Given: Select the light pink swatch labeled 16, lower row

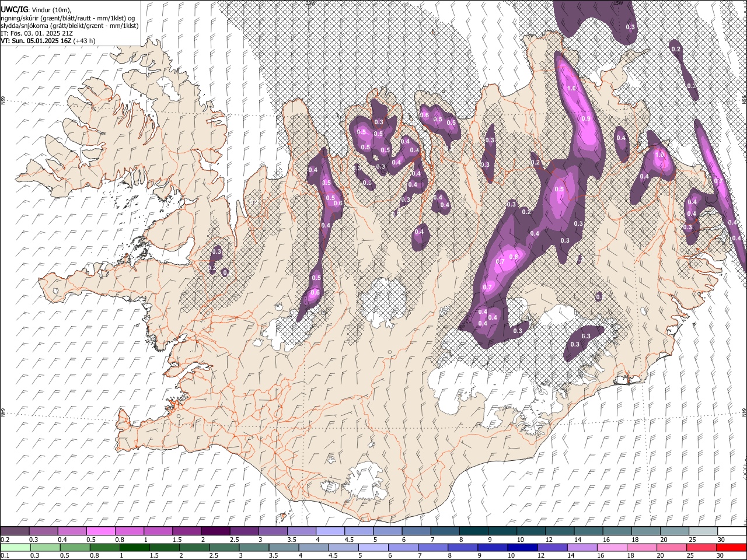Looking at the screenshot, I should click(612, 547).
